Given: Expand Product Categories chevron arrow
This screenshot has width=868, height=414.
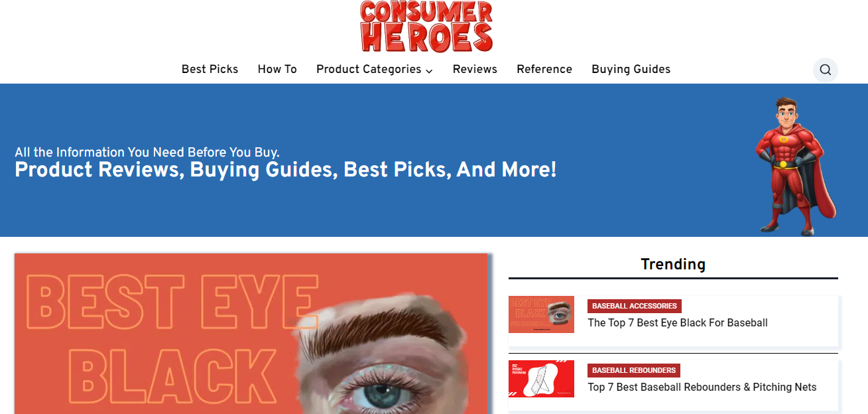Looking at the screenshot, I should [429, 70].
